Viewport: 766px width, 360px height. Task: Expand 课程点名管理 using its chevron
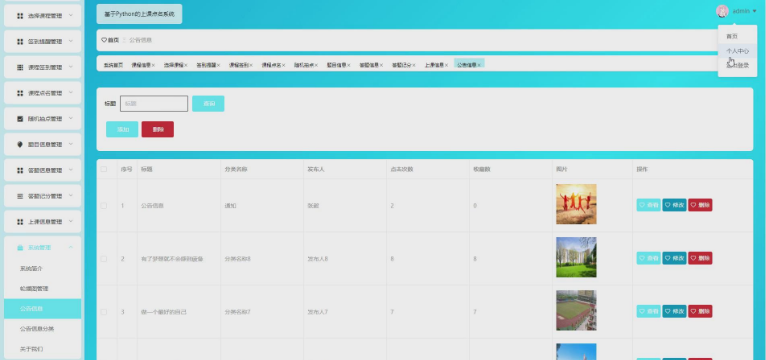click(x=71, y=93)
